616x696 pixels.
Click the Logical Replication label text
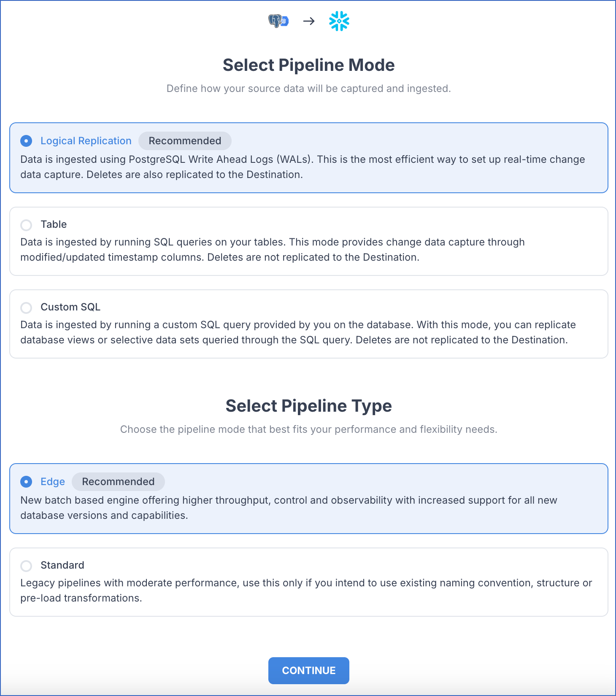click(86, 141)
